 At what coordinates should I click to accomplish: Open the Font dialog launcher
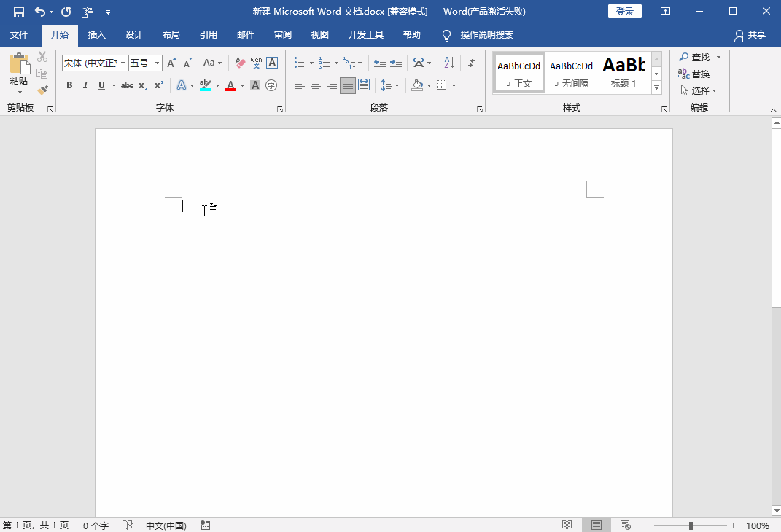click(280, 109)
